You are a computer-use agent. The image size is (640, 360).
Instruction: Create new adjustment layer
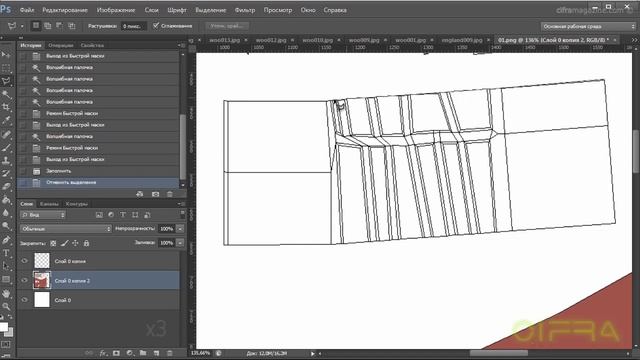(130, 353)
